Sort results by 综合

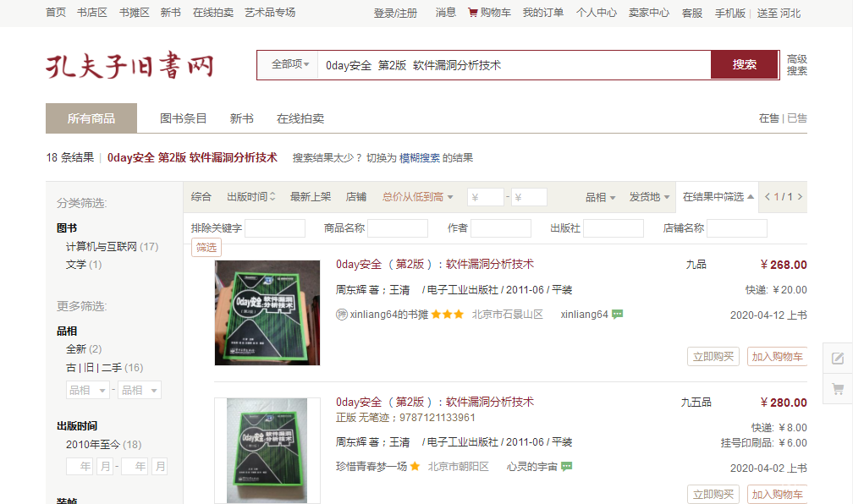click(x=201, y=197)
